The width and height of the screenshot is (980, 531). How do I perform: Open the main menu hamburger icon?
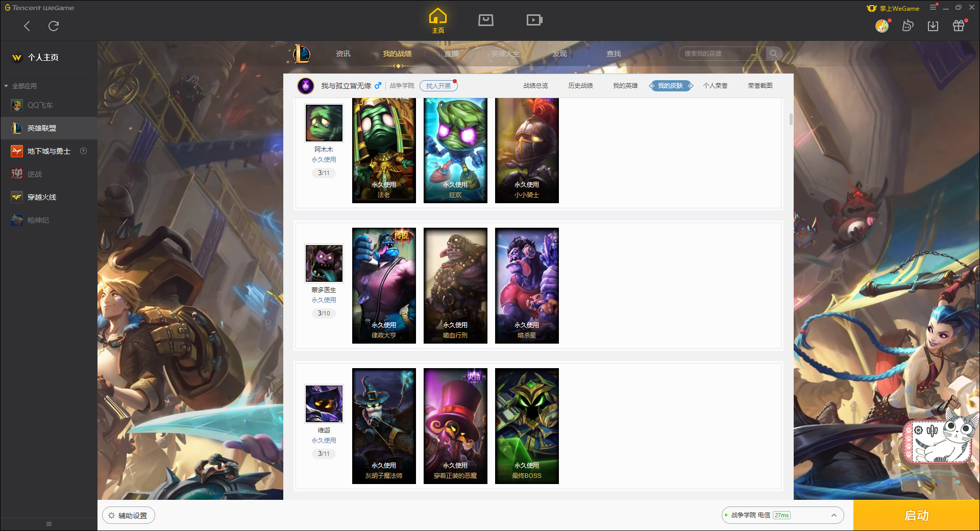click(x=933, y=8)
